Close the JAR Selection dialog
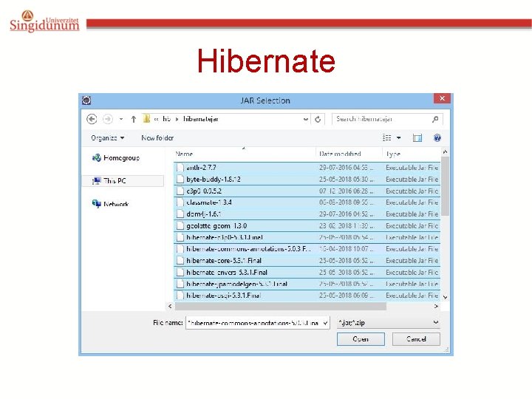The height and width of the screenshot is (399, 532). pos(442,98)
